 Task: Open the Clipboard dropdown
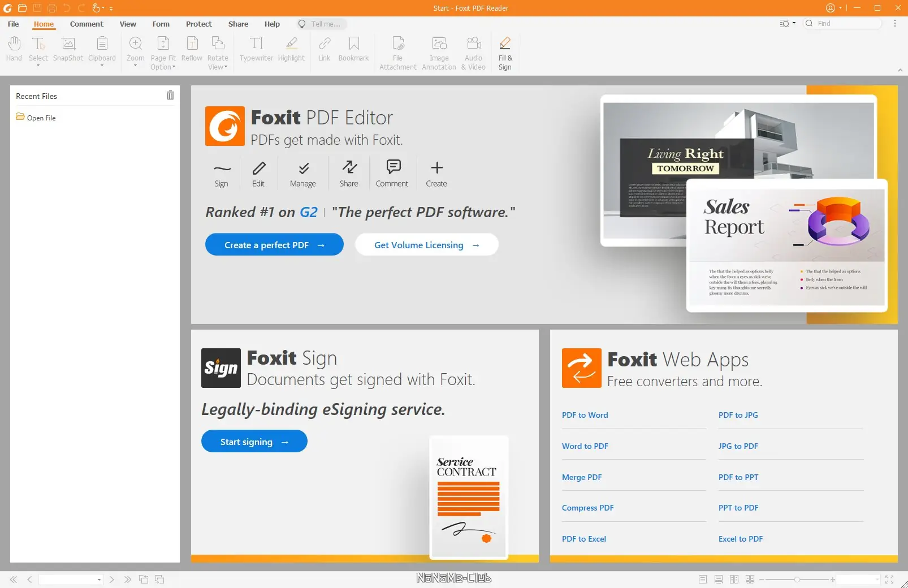(102, 66)
